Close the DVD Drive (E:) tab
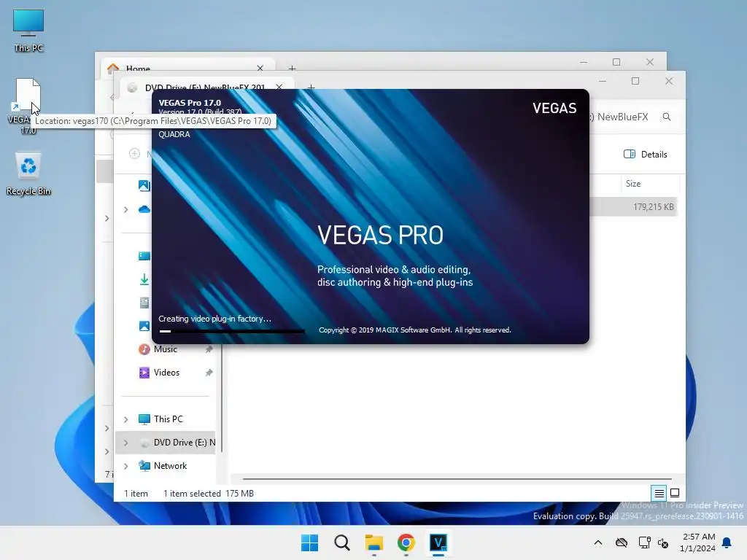 tap(279, 87)
